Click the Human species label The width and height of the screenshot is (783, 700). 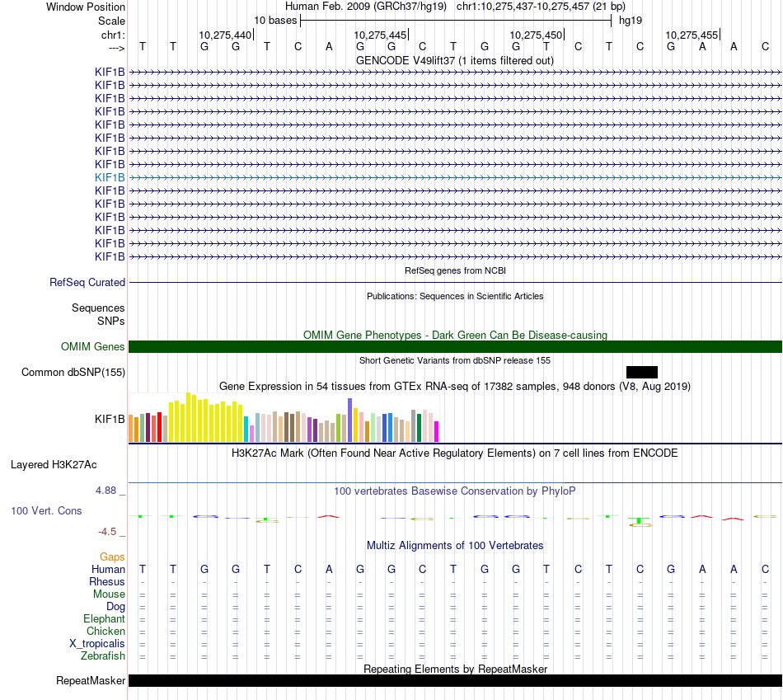coord(108,570)
